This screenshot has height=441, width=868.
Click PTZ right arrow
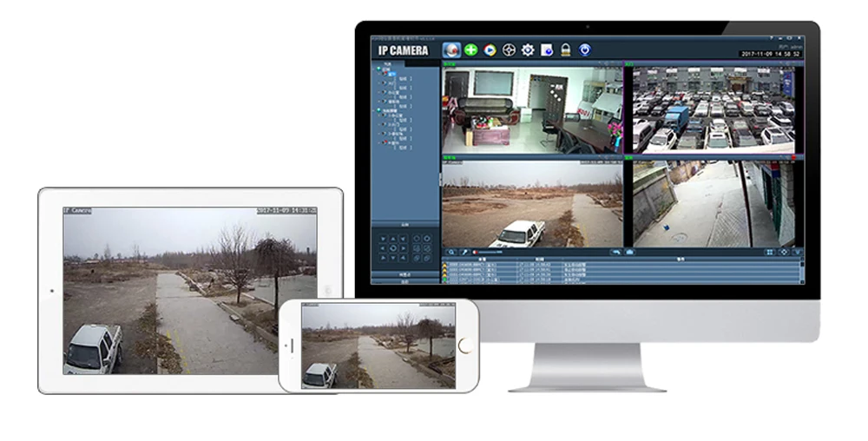pyautogui.click(x=403, y=248)
